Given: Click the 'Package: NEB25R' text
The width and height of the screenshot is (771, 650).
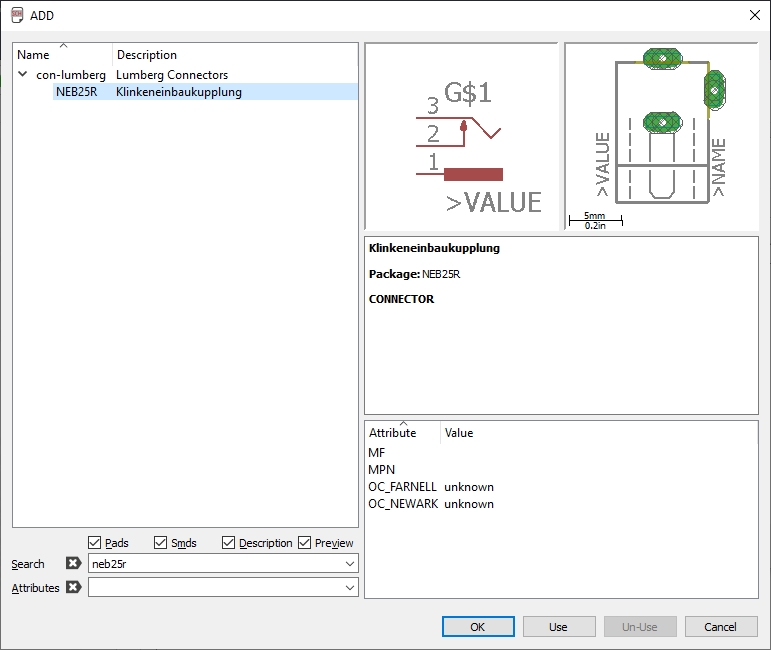Looking at the screenshot, I should (415, 274).
